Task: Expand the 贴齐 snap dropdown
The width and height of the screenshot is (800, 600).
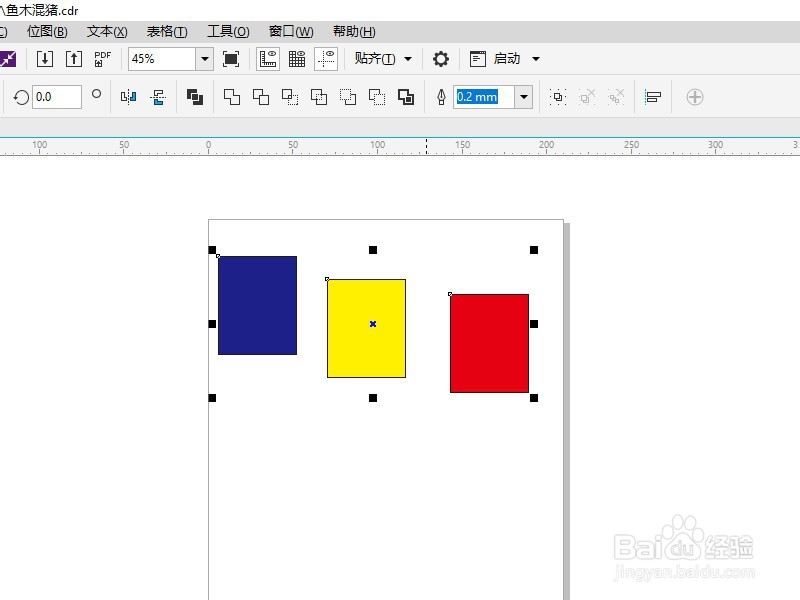Action: 408,59
